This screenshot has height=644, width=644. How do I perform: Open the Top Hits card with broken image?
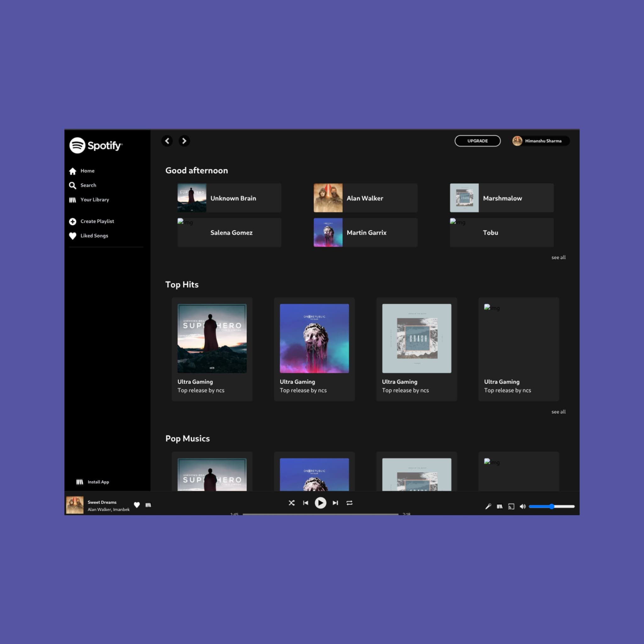519,349
